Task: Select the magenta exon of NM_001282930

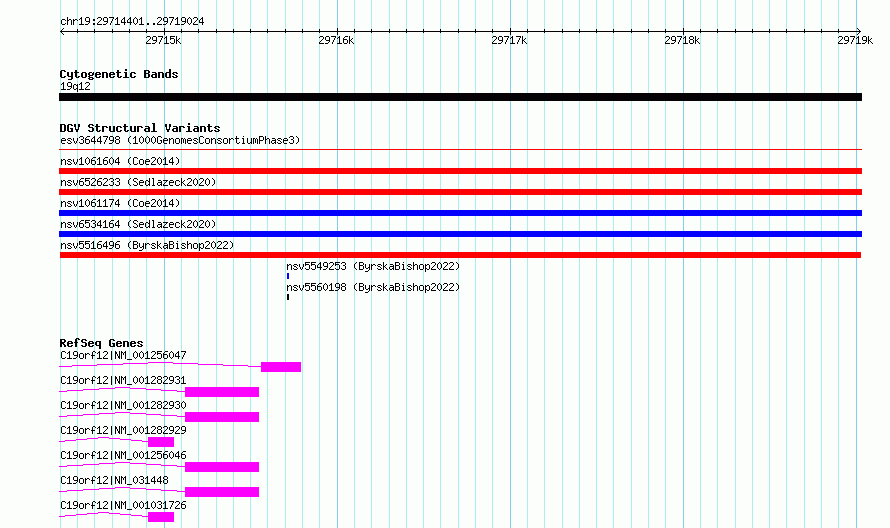Action: pyautogui.click(x=222, y=417)
